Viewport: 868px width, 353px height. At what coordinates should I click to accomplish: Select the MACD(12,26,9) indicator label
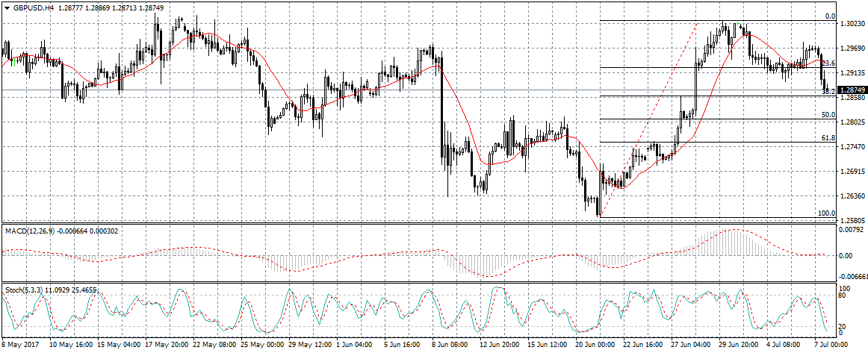[31, 231]
